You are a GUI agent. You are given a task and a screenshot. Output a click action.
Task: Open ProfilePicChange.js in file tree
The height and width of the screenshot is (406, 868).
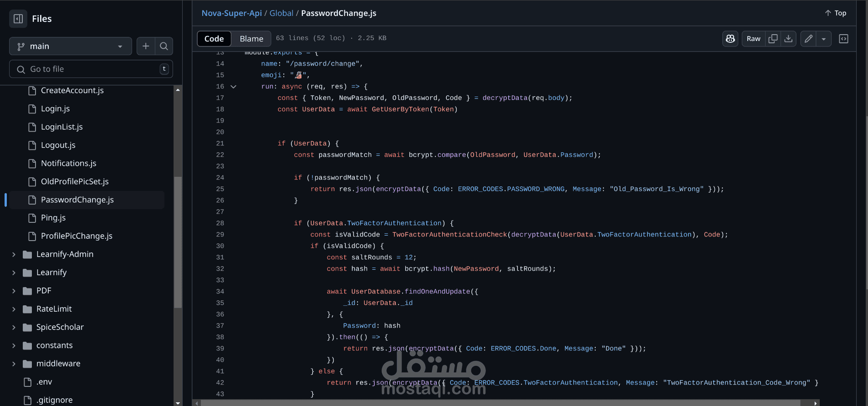pyautogui.click(x=77, y=236)
